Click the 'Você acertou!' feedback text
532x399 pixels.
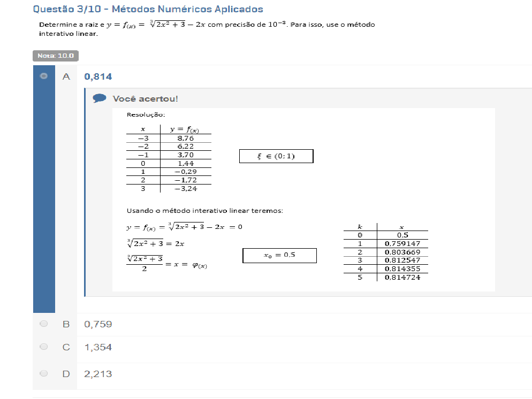click(145, 99)
